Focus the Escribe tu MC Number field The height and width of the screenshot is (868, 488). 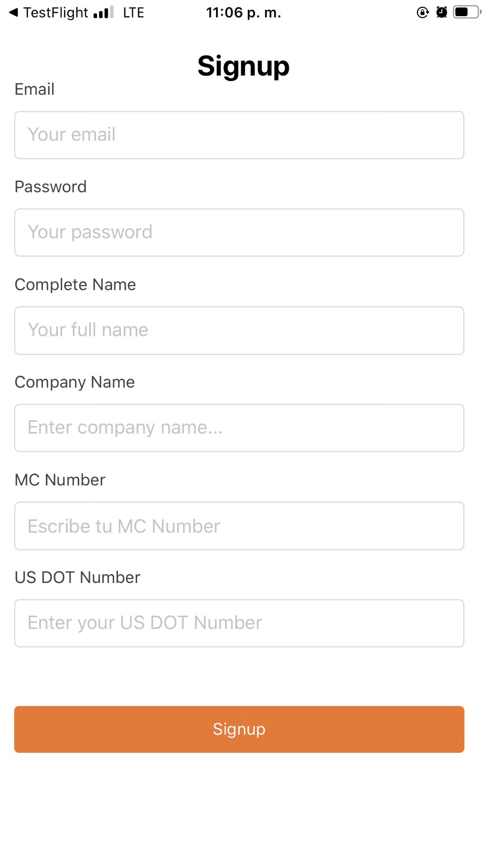[x=239, y=526]
